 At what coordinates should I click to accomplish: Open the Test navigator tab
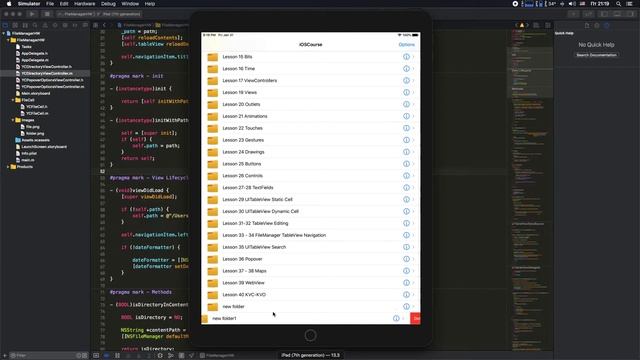[x=55, y=25]
